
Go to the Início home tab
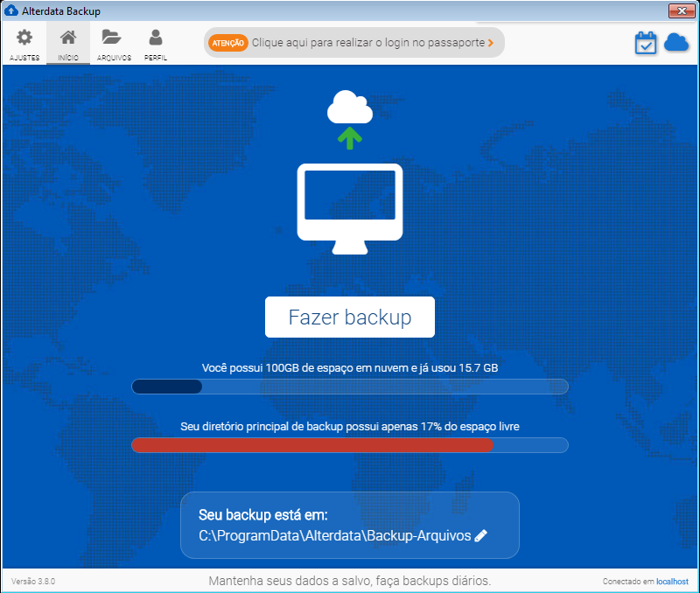tap(68, 44)
